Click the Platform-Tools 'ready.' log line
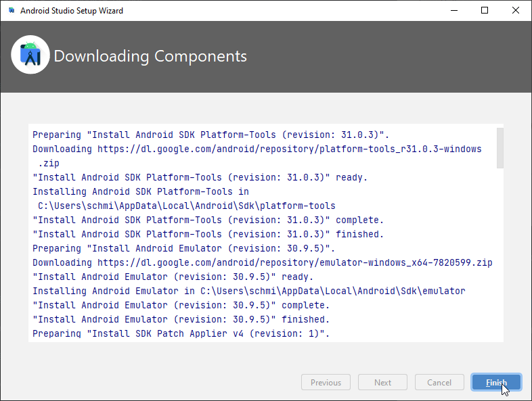Image resolution: width=532 pixels, height=401 pixels. [x=200, y=178]
